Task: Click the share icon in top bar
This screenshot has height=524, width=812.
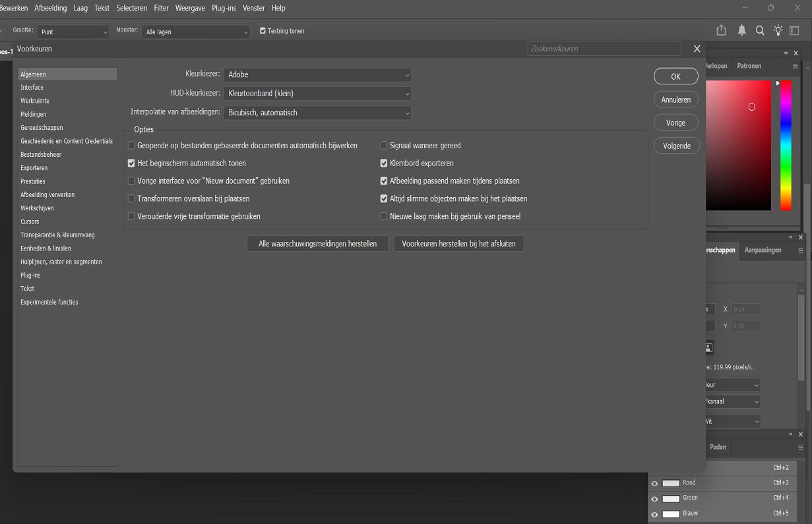Action: pos(721,30)
